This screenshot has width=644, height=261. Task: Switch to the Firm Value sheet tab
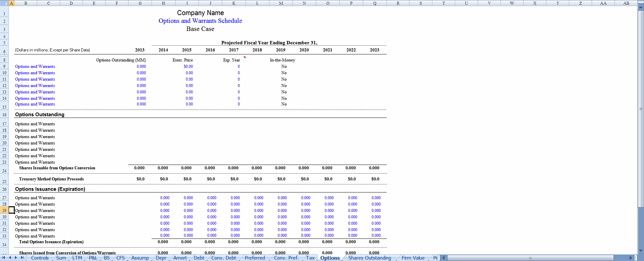point(413,258)
